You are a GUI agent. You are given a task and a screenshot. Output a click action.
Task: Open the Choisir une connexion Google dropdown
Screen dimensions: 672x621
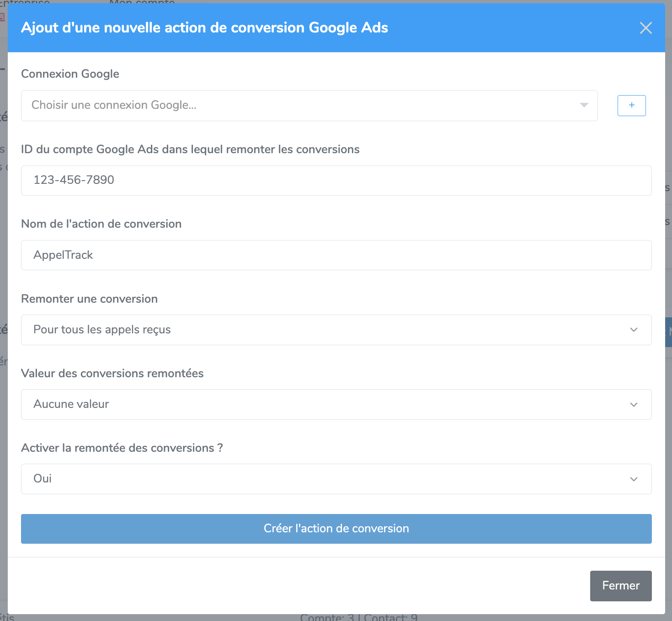click(x=309, y=106)
